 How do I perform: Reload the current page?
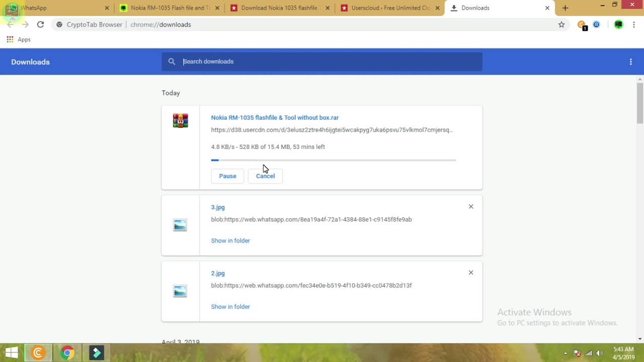coord(40,24)
